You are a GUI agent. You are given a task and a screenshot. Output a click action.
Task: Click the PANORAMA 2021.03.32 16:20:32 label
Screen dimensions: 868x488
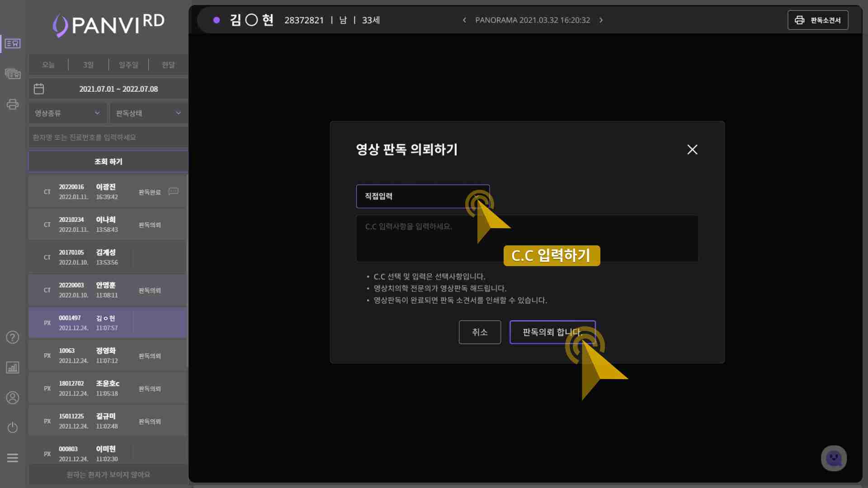[x=533, y=20]
